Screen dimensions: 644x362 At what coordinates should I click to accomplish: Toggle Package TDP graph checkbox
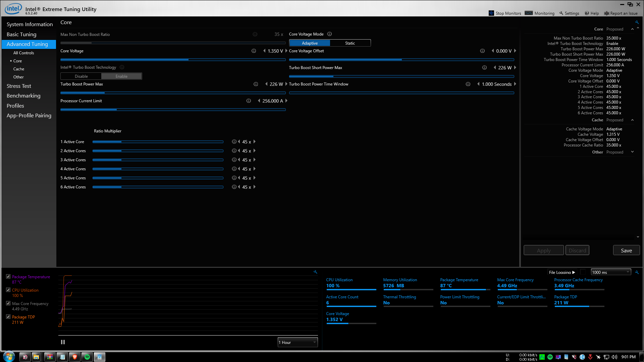pyautogui.click(x=8, y=317)
